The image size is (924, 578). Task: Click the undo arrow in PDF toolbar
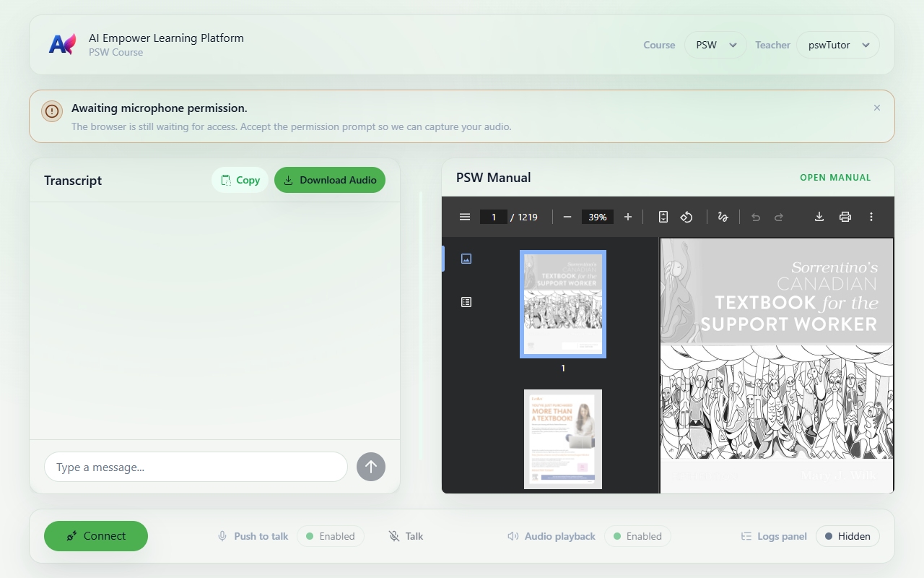[756, 217]
